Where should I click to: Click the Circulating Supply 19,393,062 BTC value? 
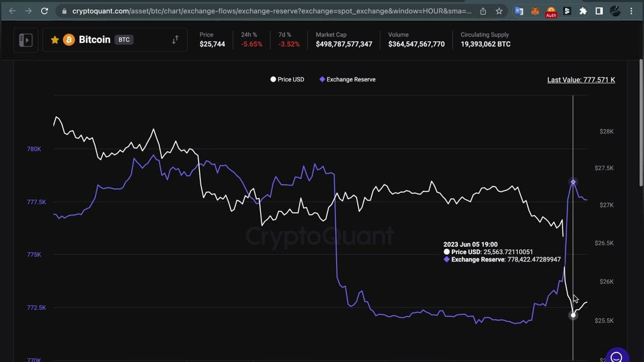coord(486,44)
